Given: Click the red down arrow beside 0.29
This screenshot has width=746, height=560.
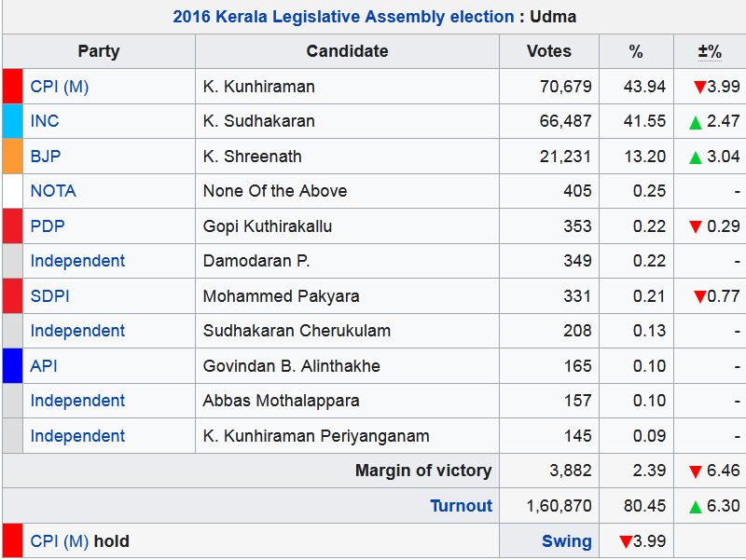Looking at the screenshot, I should tap(695, 227).
